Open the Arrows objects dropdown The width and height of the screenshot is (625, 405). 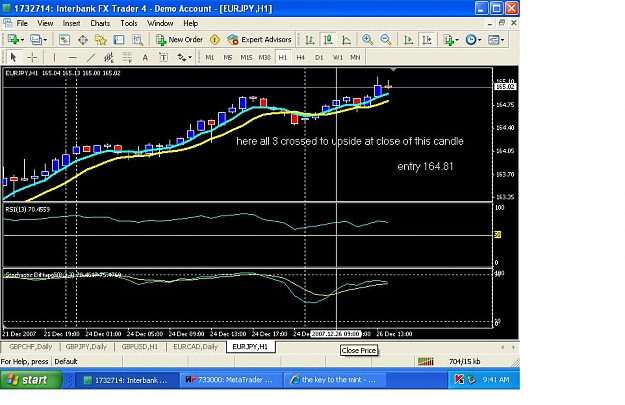[190, 58]
